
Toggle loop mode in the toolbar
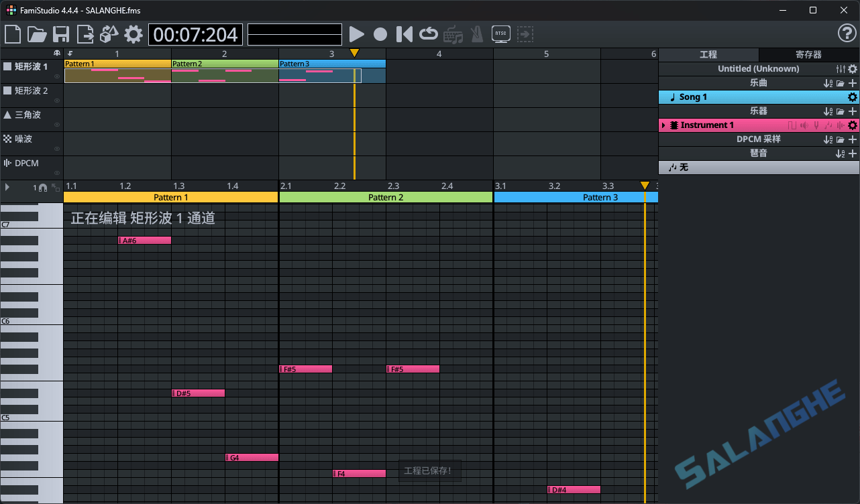(429, 34)
